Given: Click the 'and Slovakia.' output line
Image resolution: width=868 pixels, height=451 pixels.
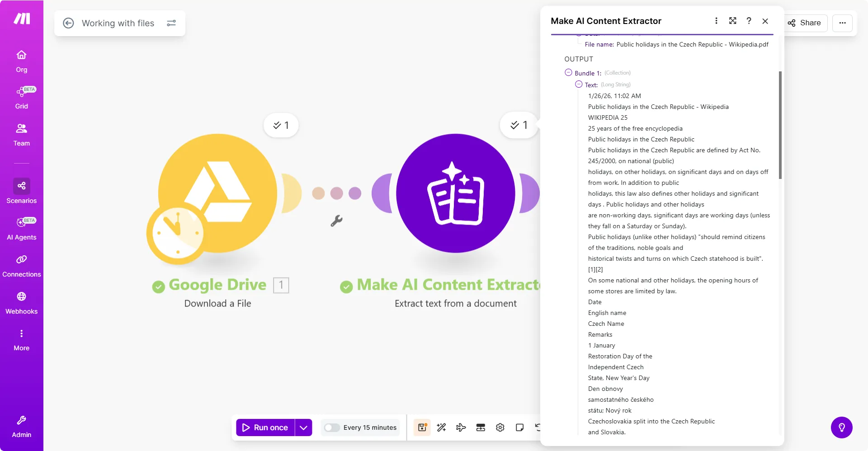Looking at the screenshot, I should [607, 432].
